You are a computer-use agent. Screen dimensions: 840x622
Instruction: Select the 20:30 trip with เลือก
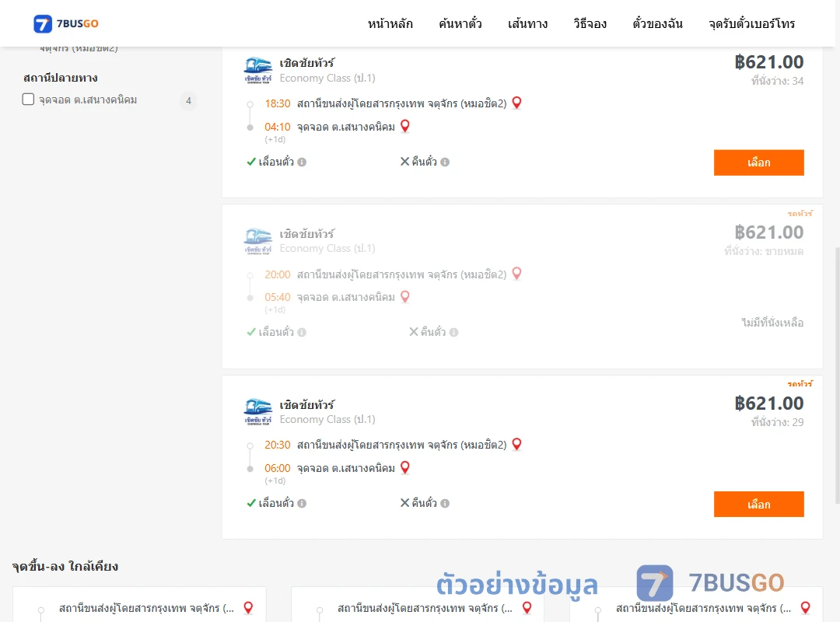coord(758,504)
